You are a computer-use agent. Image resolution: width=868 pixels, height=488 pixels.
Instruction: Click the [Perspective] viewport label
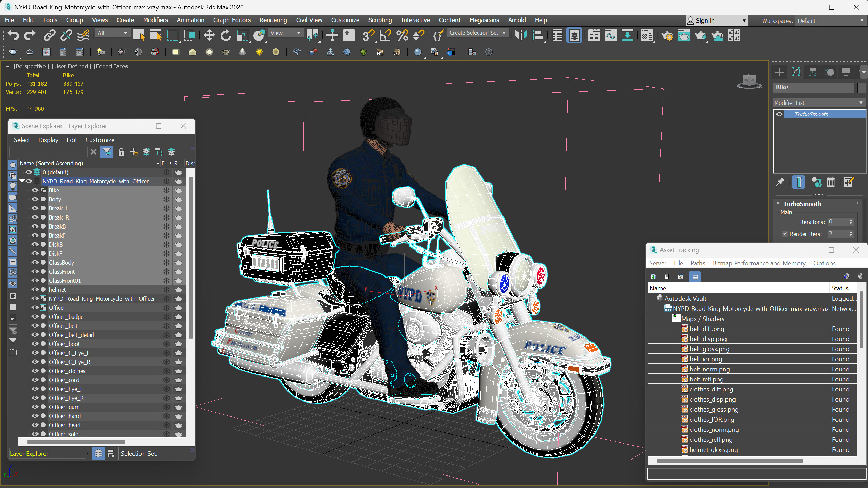[x=31, y=66]
